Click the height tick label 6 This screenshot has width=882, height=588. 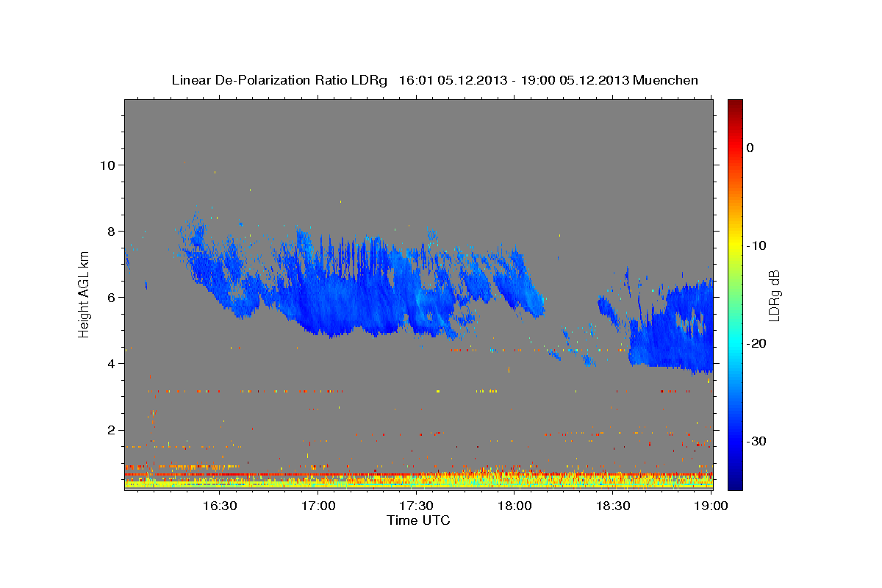click(x=112, y=298)
